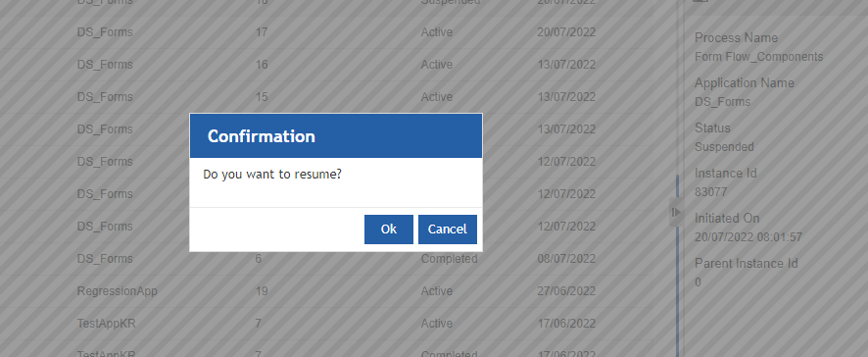The height and width of the screenshot is (357, 868).
Task: Click the Confirmation dialog title bar
Action: [336, 135]
